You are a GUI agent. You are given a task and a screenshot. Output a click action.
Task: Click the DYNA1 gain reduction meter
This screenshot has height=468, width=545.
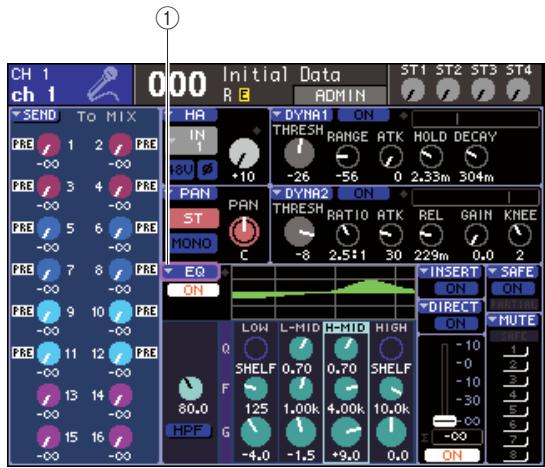pyautogui.click(x=475, y=119)
